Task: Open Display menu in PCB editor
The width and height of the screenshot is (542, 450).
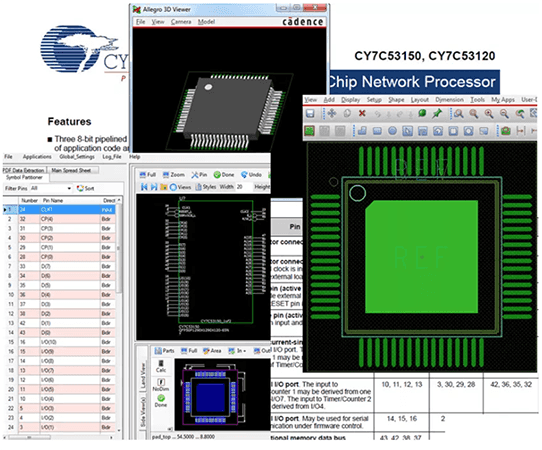Action: [x=351, y=100]
